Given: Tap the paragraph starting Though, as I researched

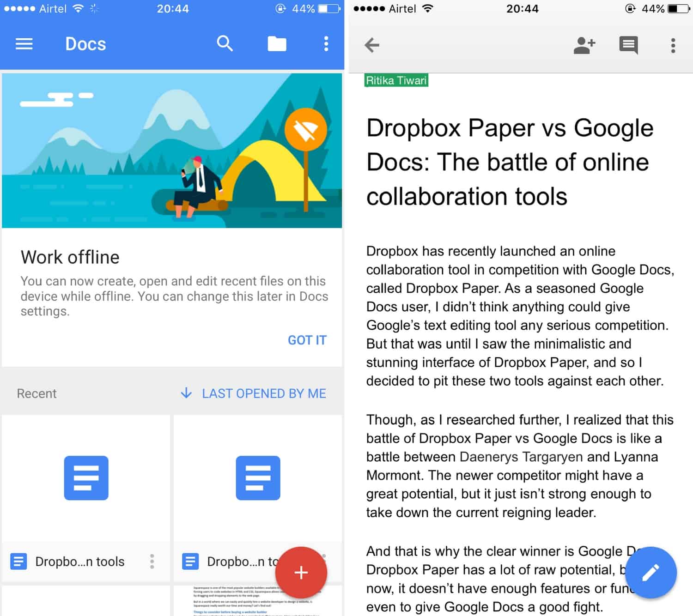Looking at the screenshot, I should click(520, 466).
